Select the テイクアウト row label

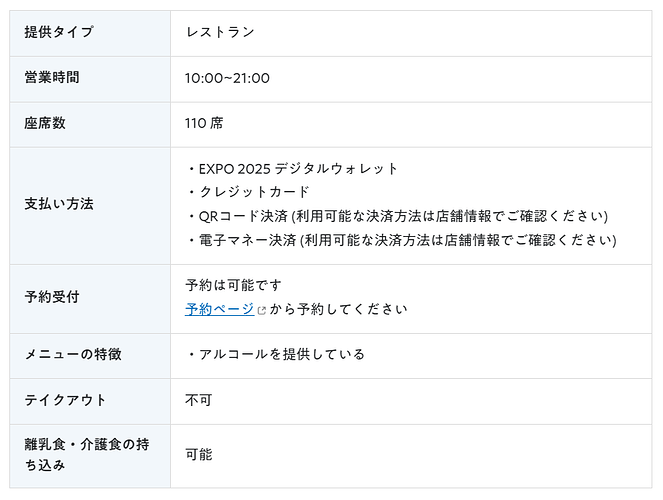pyautogui.click(x=65, y=399)
